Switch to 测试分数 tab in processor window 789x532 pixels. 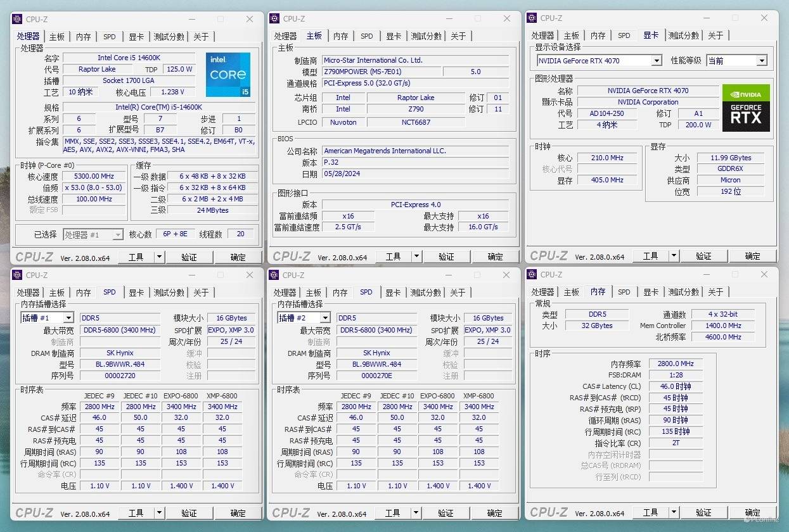point(169,36)
